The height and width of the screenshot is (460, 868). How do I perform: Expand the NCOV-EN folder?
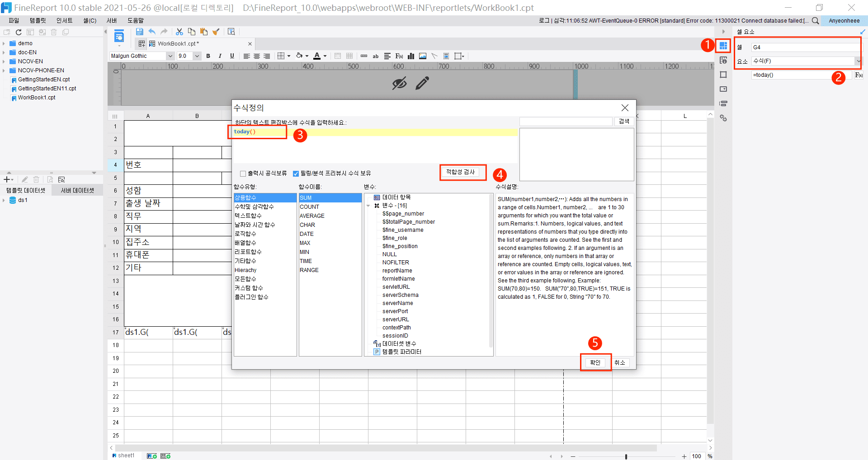(x=4, y=61)
